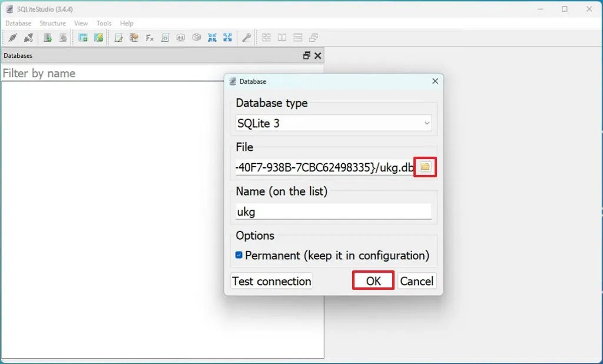
Task: Click the Edit database toolbar icon
Action: [63, 37]
